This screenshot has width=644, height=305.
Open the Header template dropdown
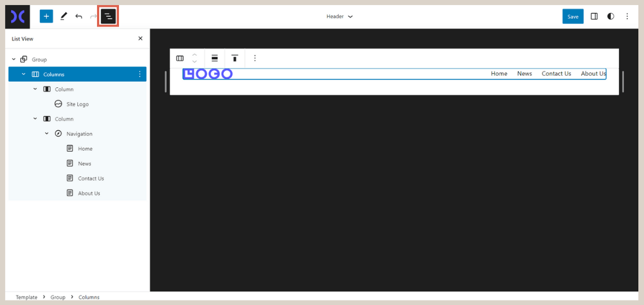(339, 16)
